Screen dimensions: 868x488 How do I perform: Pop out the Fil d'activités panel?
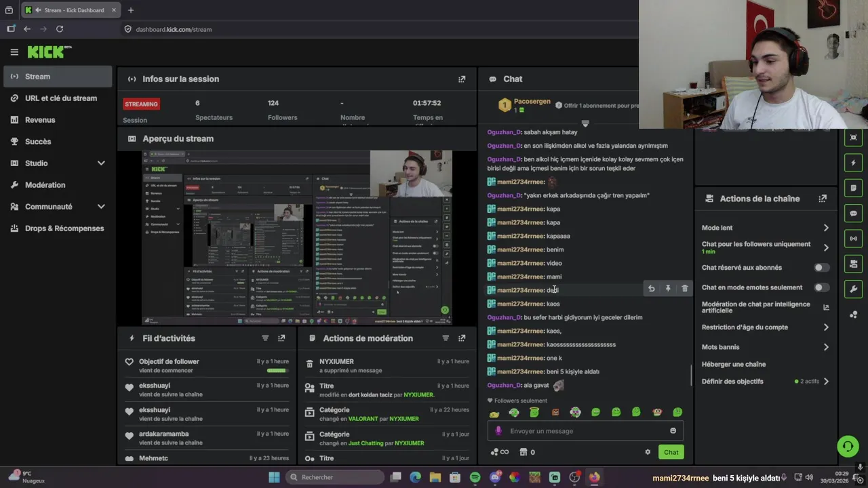point(281,338)
